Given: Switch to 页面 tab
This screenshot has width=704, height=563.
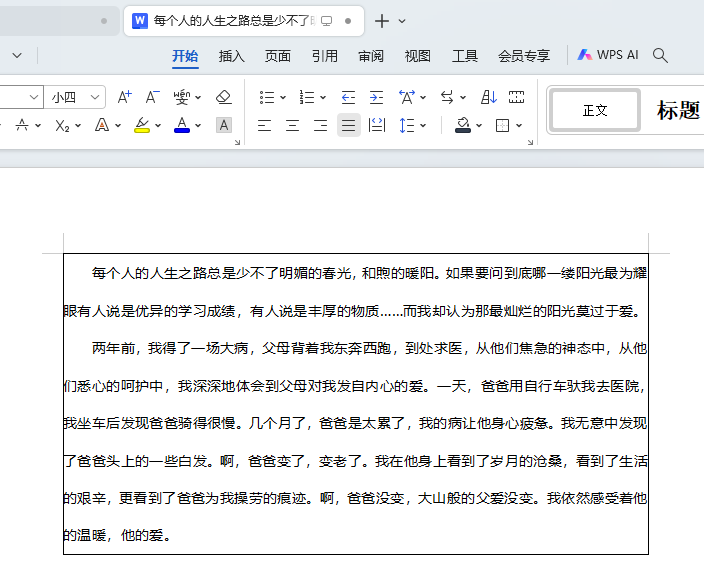Looking at the screenshot, I should (277, 56).
